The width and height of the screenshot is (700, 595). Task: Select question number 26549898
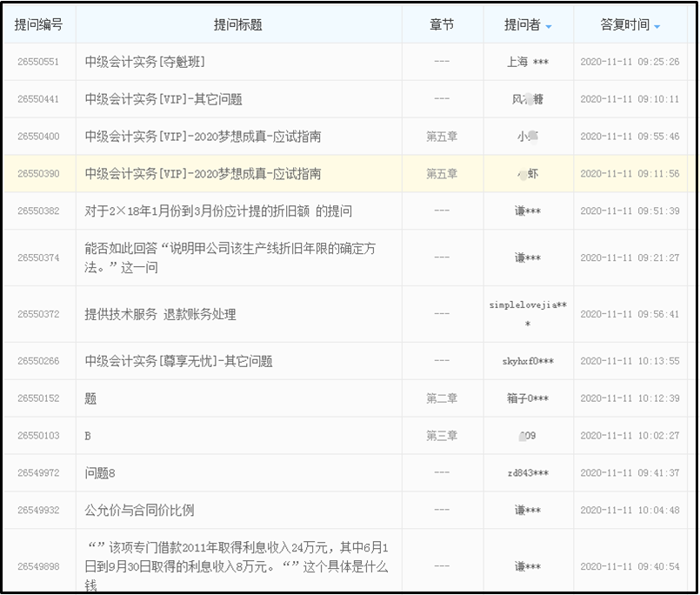[38, 566]
